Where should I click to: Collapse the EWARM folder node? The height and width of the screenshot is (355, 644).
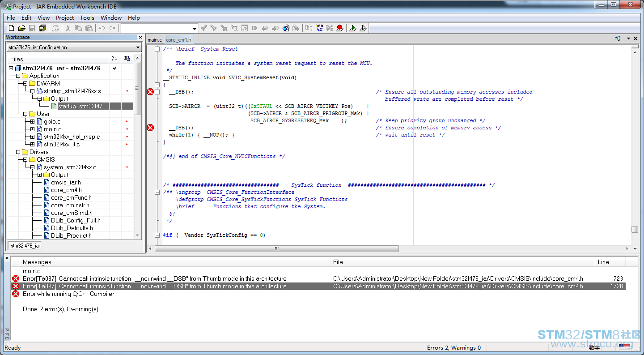[25, 83]
